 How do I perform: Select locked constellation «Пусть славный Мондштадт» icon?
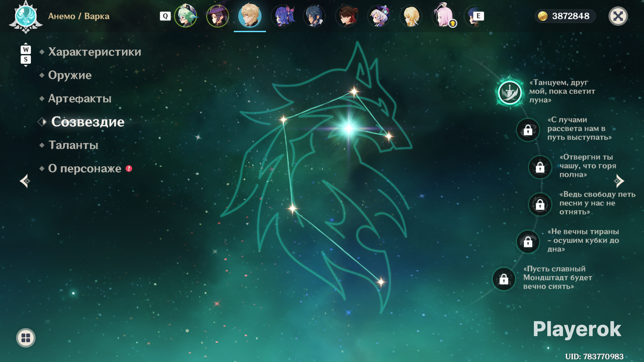[504, 279]
